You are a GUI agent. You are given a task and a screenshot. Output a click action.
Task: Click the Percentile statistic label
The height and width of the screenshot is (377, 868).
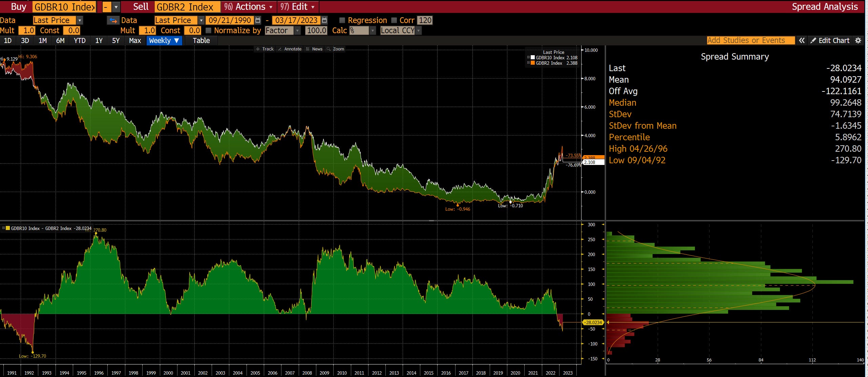coord(629,137)
